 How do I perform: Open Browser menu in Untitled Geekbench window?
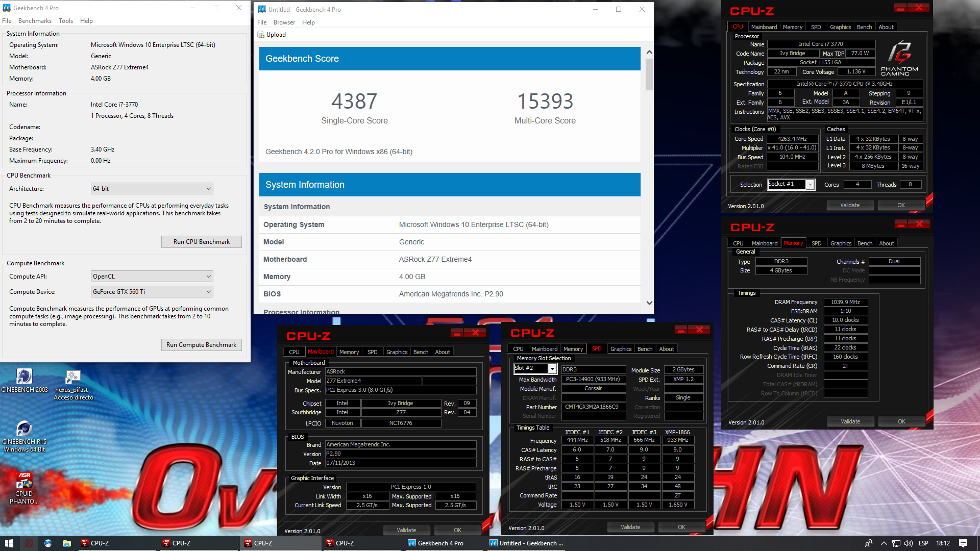284,22
